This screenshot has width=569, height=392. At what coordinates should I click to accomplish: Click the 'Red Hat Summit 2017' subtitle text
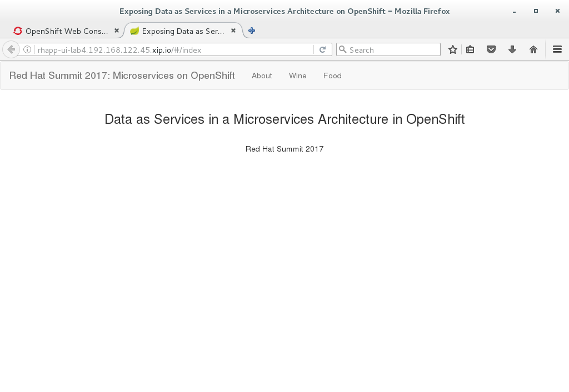pos(284,149)
